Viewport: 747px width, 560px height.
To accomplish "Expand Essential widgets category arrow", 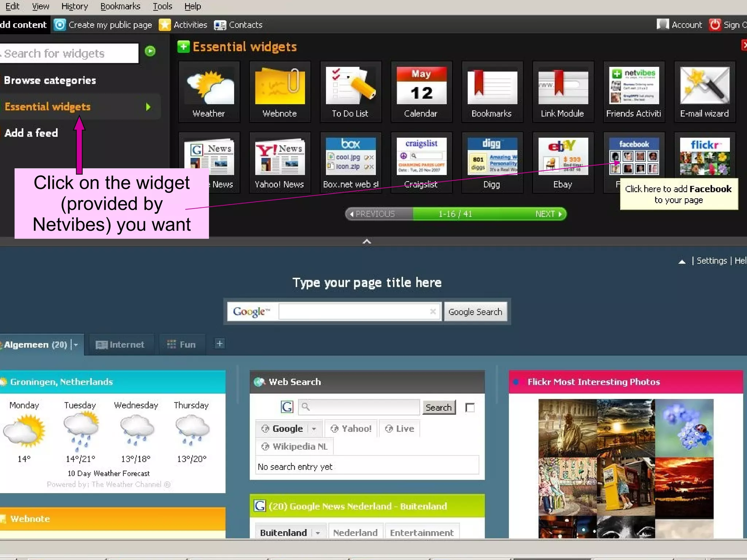I will pos(148,107).
